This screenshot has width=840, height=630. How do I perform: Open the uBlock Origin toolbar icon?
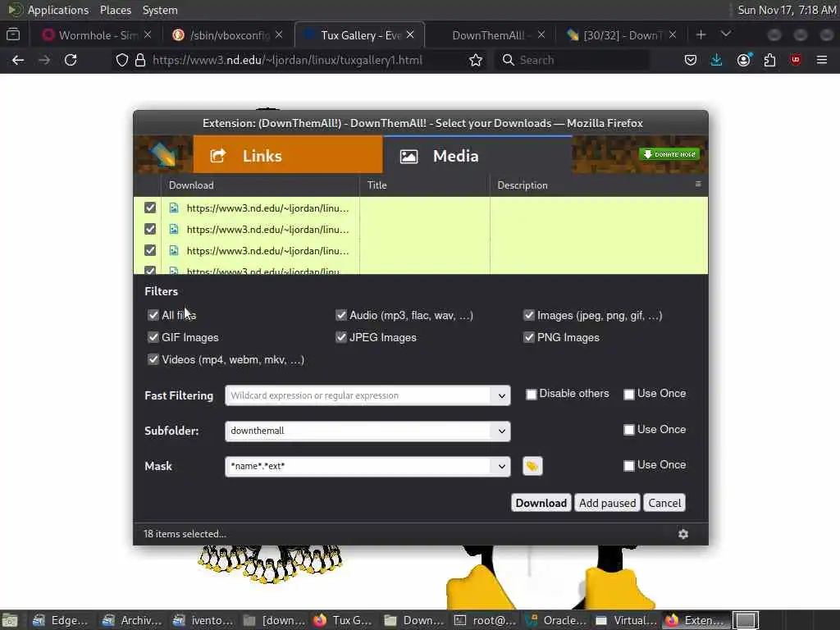796,60
